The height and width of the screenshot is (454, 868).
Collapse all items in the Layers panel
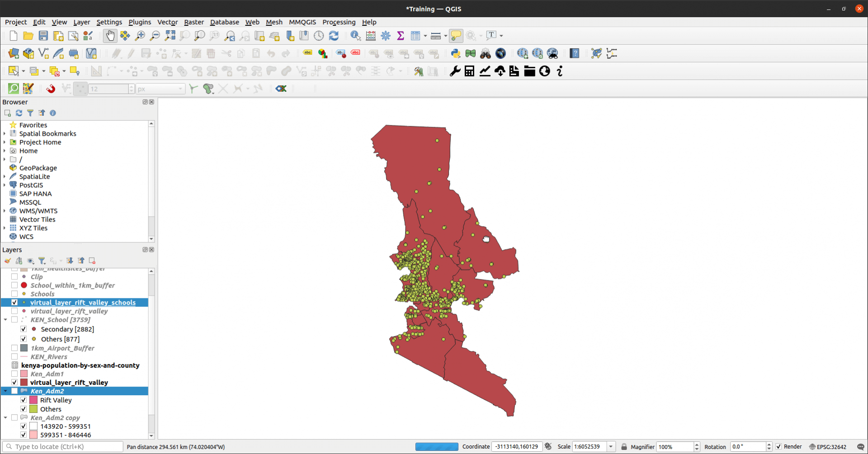(x=80, y=261)
